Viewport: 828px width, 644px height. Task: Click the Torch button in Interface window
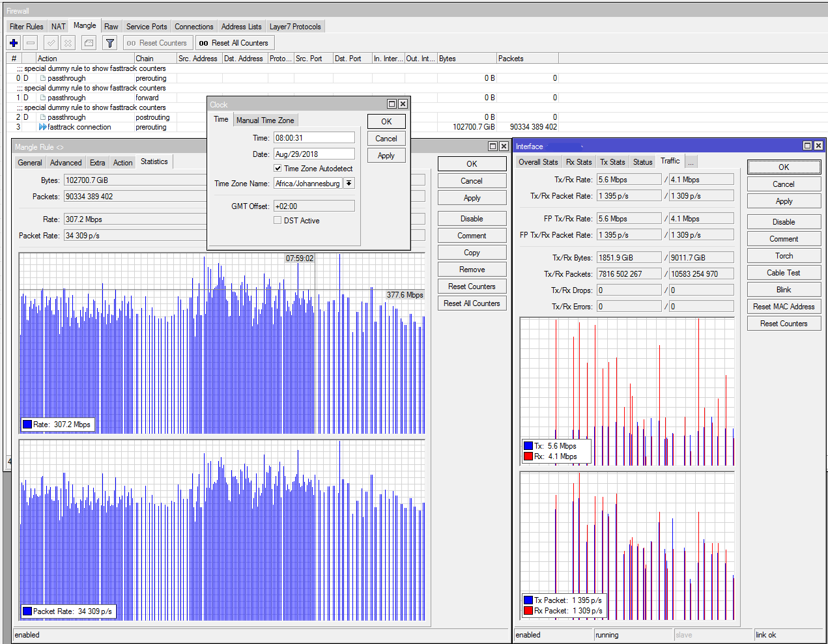pyautogui.click(x=784, y=256)
